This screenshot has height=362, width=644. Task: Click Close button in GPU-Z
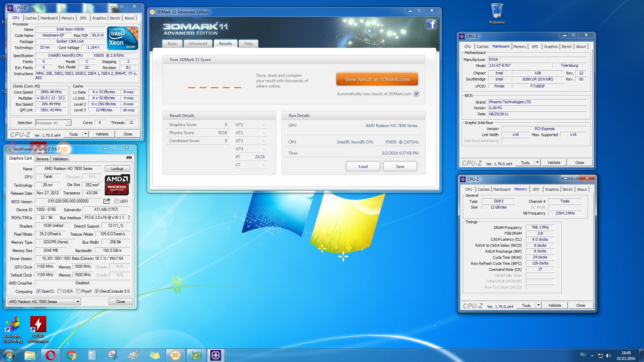(120, 302)
